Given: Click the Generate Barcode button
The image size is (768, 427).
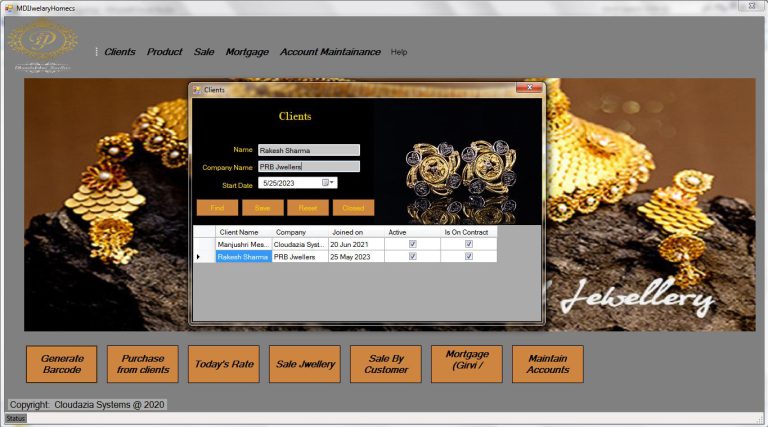Looking at the screenshot, I should pos(62,364).
